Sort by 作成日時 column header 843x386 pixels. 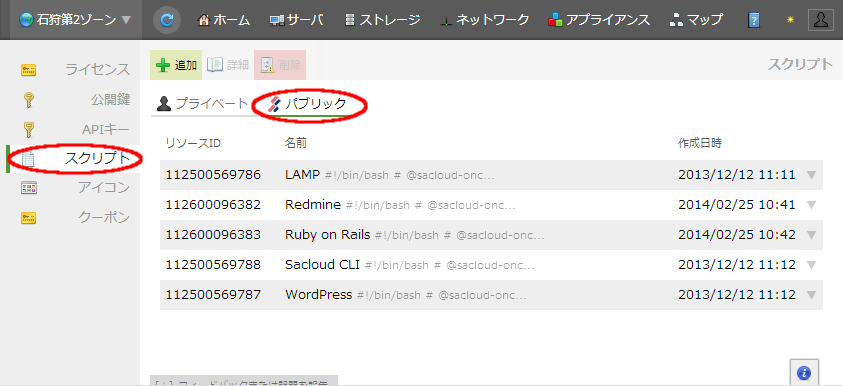[x=699, y=144]
